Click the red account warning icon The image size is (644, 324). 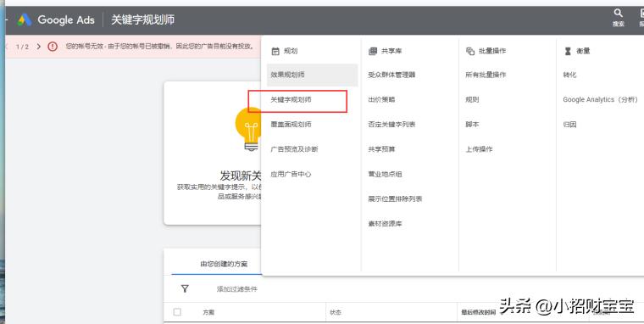point(53,47)
